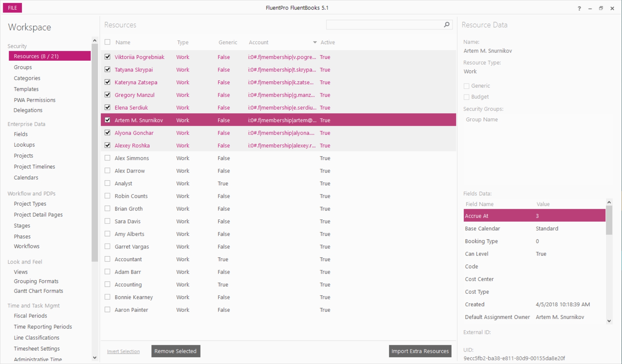Open the FILE menu
The width and height of the screenshot is (622, 364).
click(12, 8)
